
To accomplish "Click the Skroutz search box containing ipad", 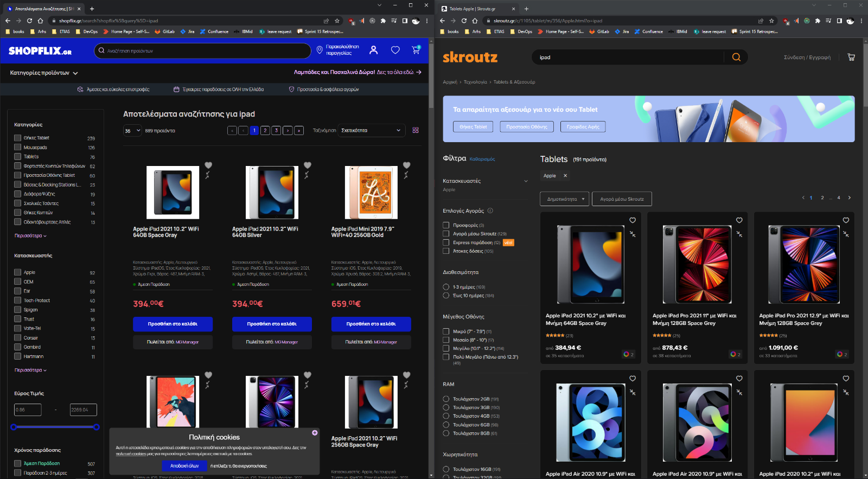I will pyautogui.click(x=628, y=57).
